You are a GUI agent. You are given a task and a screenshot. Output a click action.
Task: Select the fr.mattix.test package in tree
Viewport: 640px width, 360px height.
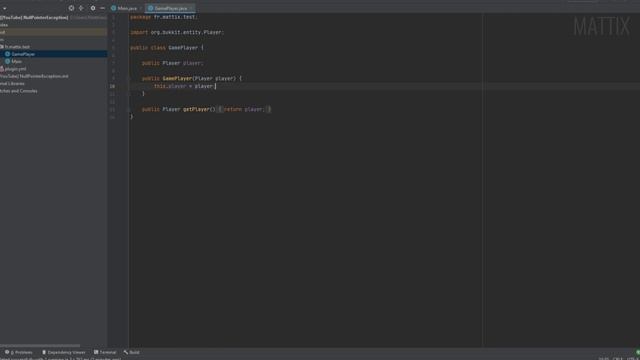17,47
